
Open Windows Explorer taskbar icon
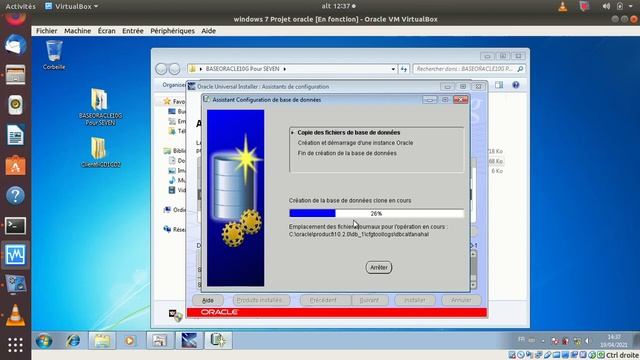point(102,340)
